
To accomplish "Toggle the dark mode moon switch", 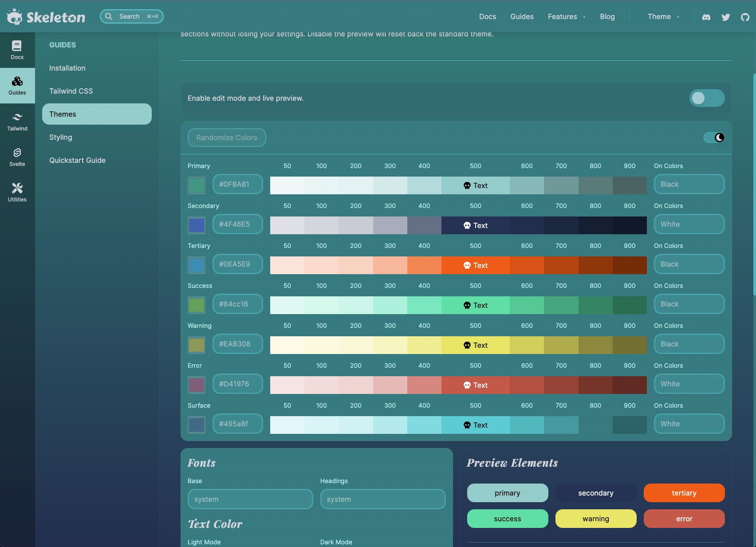I will tap(714, 138).
